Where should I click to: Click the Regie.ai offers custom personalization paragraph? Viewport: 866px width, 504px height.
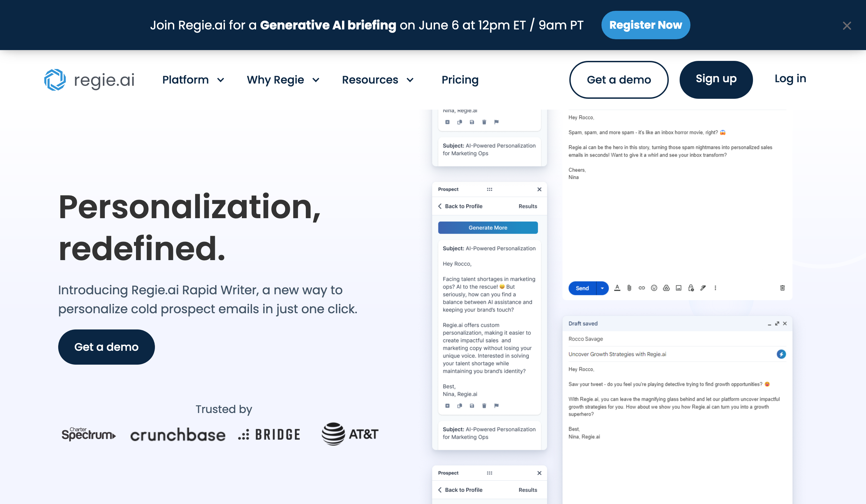pyautogui.click(x=487, y=348)
